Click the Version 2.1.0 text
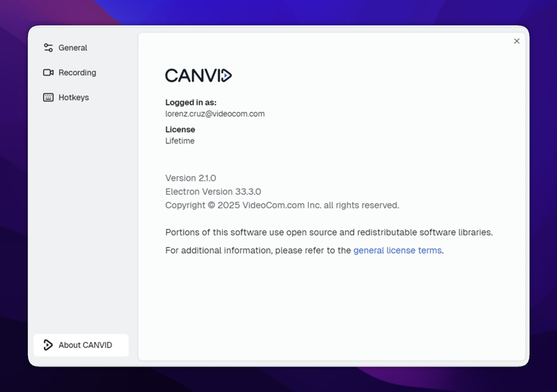The image size is (557, 392). 190,178
